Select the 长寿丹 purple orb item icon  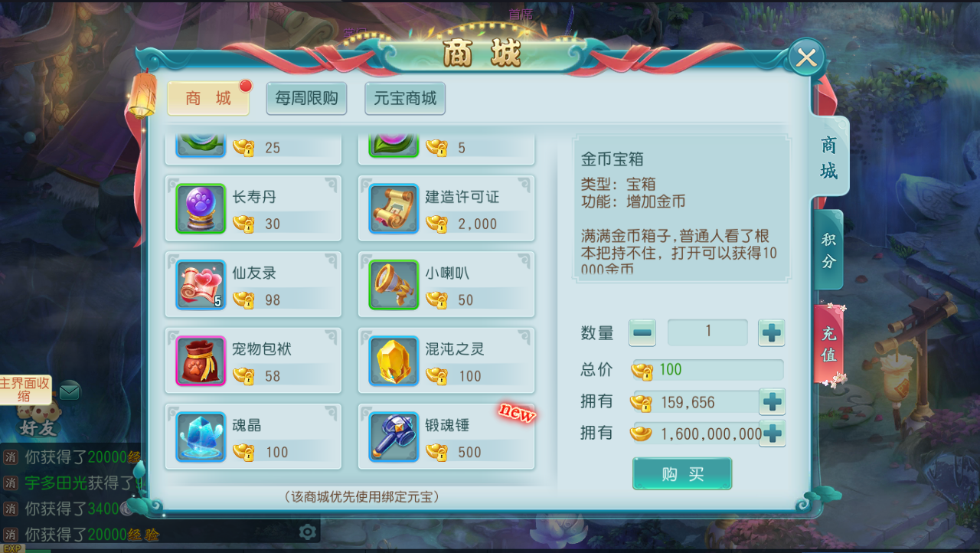(x=201, y=208)
